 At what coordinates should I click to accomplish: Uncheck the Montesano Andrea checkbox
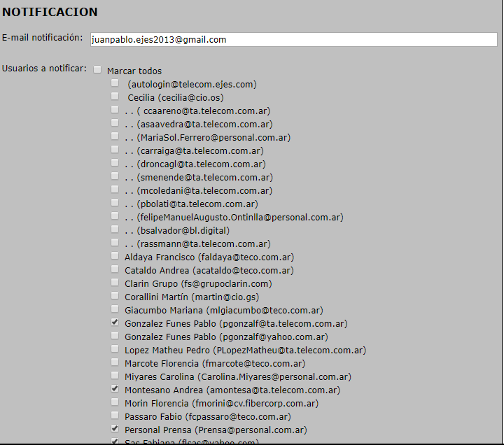tap(115, 390)
